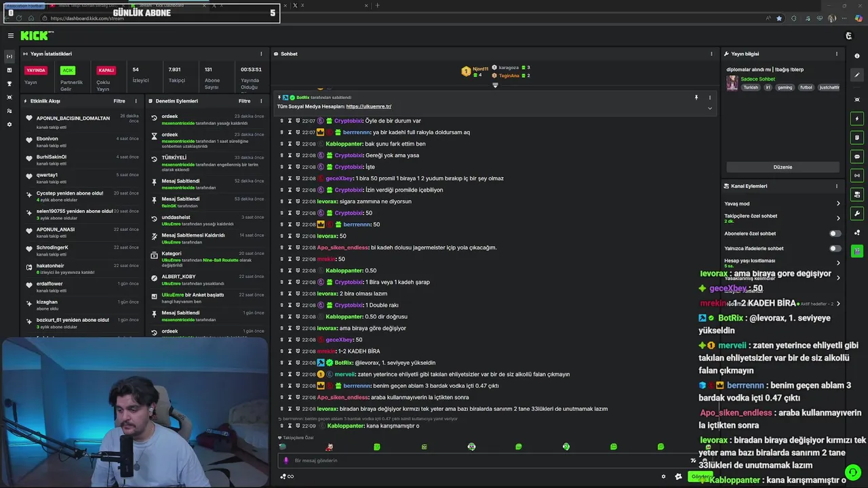The width and height of the screenshot is (868, 488).
Task: Click the 7.931 Takipçi stat
Action: pos(176,74)
